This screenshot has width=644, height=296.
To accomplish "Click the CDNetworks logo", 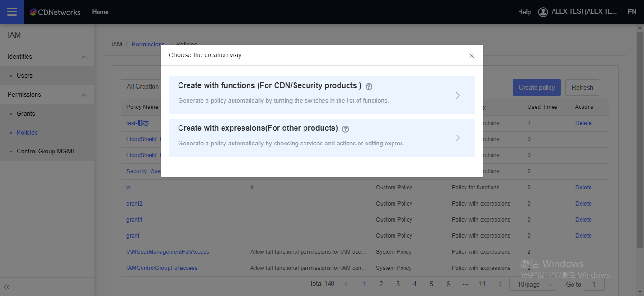I will pyautogui.click(x=55, y=12).
